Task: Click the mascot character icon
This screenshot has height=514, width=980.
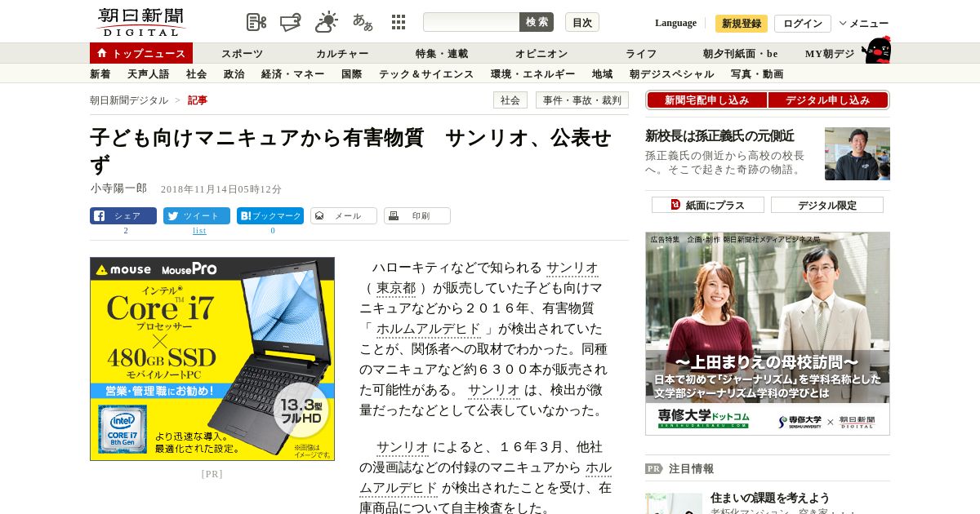Action: click(875, 50)
